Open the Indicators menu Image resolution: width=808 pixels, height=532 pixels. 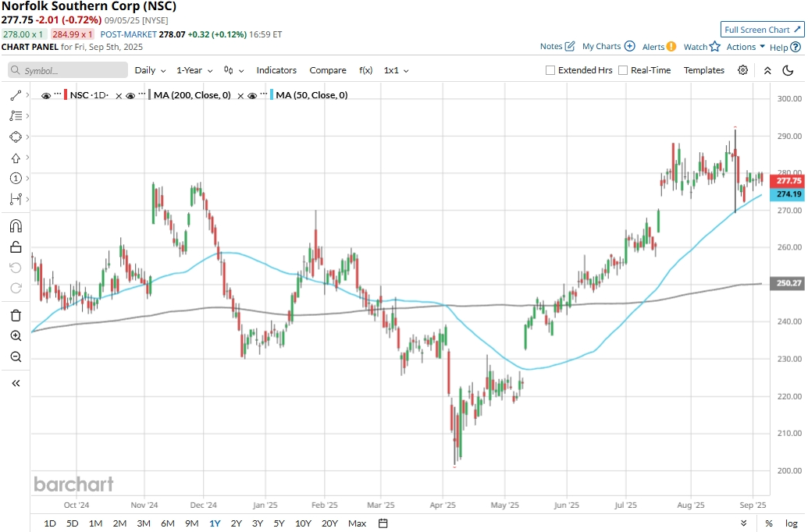coord(276,70)
